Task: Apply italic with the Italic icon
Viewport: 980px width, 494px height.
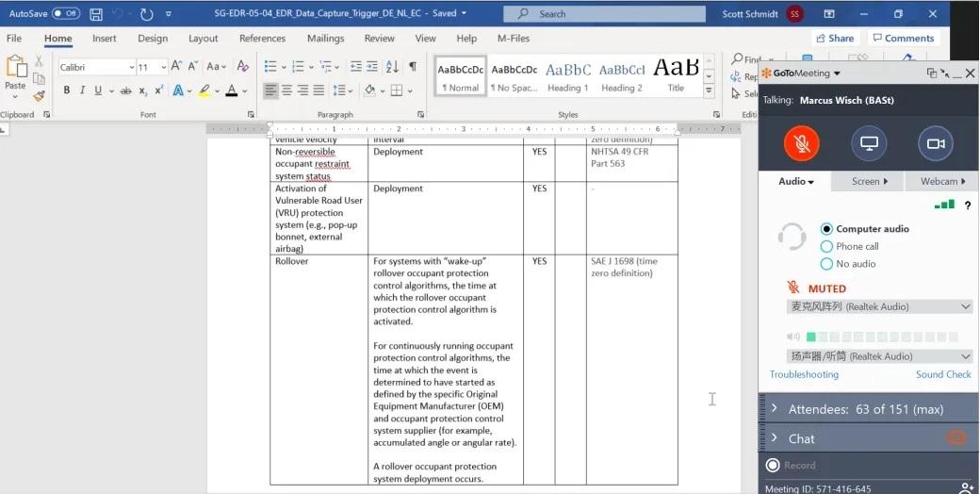Action: (x=83, y=91)
